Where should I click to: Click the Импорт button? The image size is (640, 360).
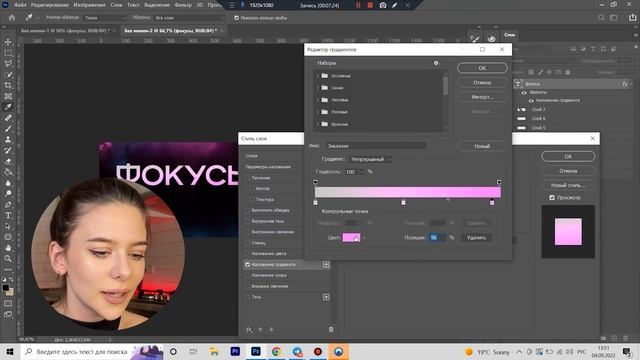tap(482, 97)
